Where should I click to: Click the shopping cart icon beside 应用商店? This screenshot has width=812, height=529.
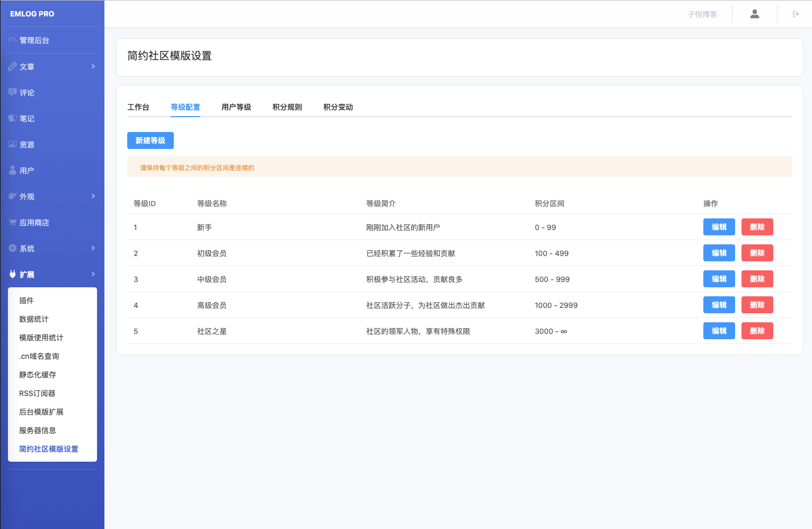point(13,222)
